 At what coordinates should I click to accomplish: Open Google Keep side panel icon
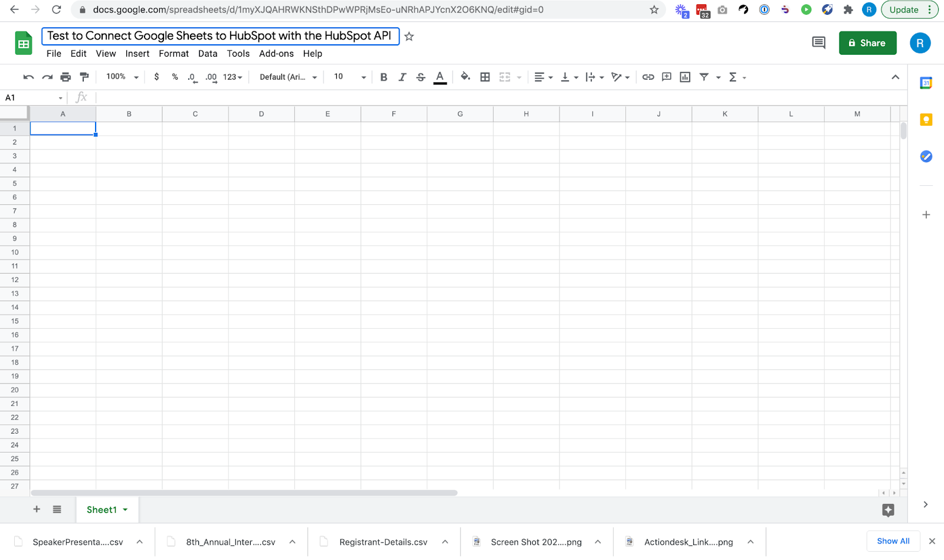point(926,120)
